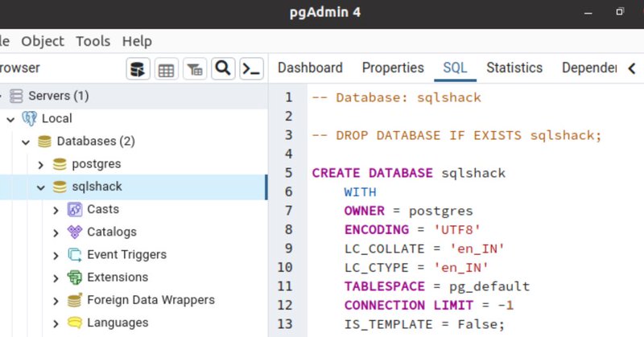Expand the Languages node
Image resolution: width=644 pixels, height=337 pixels.
pos(56,324)
